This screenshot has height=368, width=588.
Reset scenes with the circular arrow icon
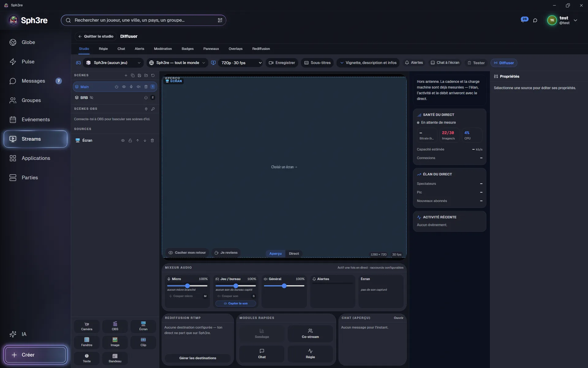(153, 75)
